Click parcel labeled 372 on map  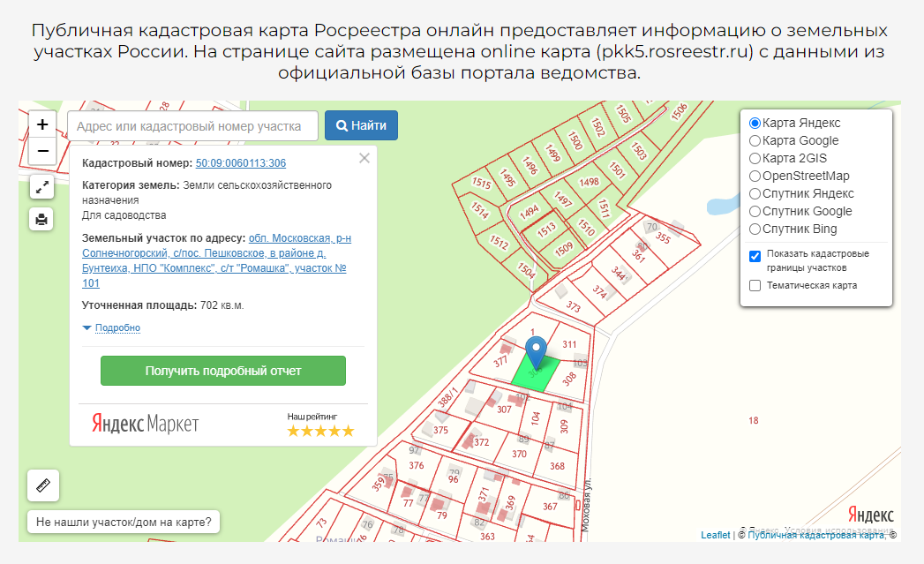(482, 442)
